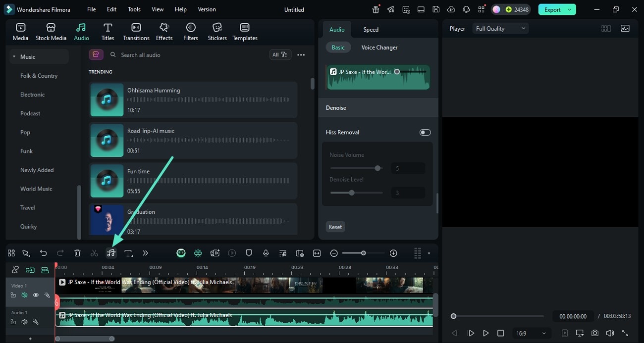Open the Stock Media tab

point(51,32)
